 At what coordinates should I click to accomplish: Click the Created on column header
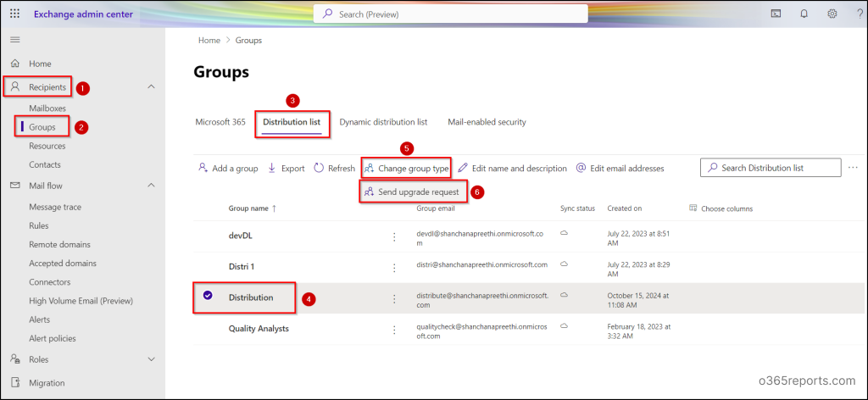point(625,208)
